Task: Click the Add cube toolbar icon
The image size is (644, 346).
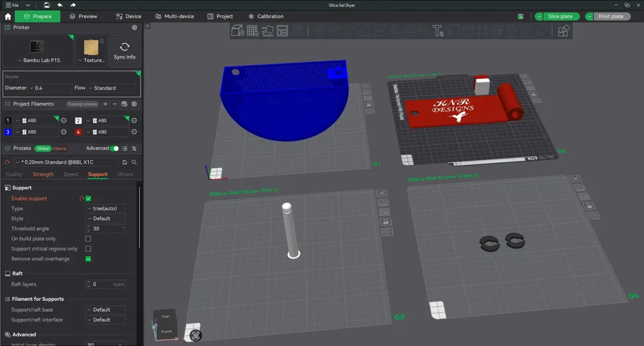Action: pos(238,31)
